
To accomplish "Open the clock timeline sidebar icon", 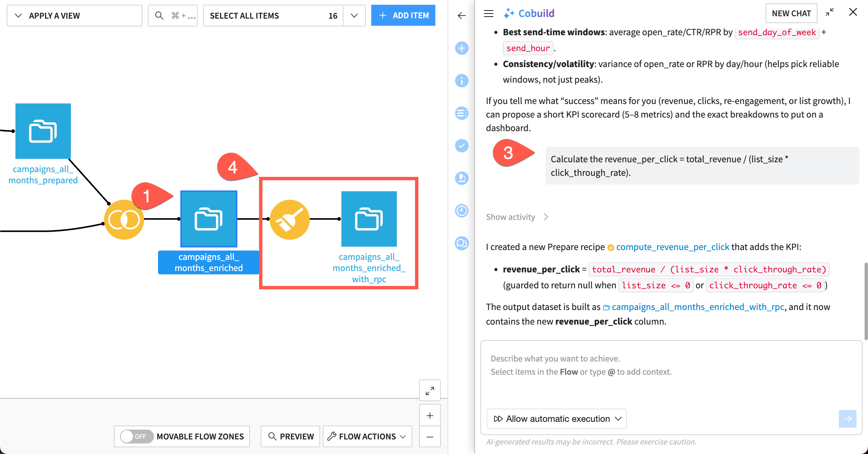I will (x=461, y=211).
